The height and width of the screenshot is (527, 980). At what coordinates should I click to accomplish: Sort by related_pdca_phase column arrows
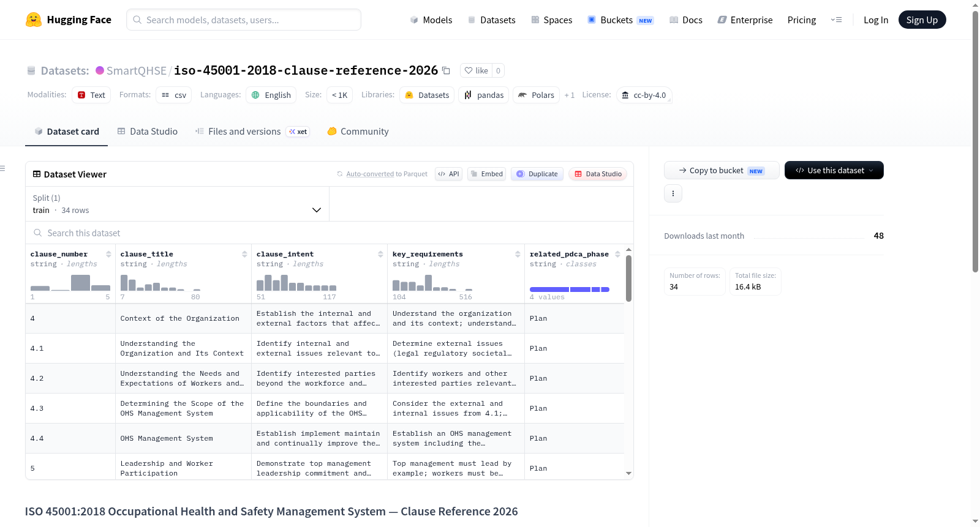(617, 254)
